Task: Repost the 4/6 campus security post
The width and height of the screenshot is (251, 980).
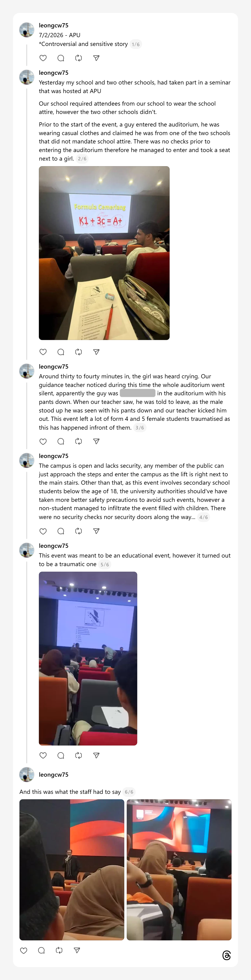Action: (79, 531)
